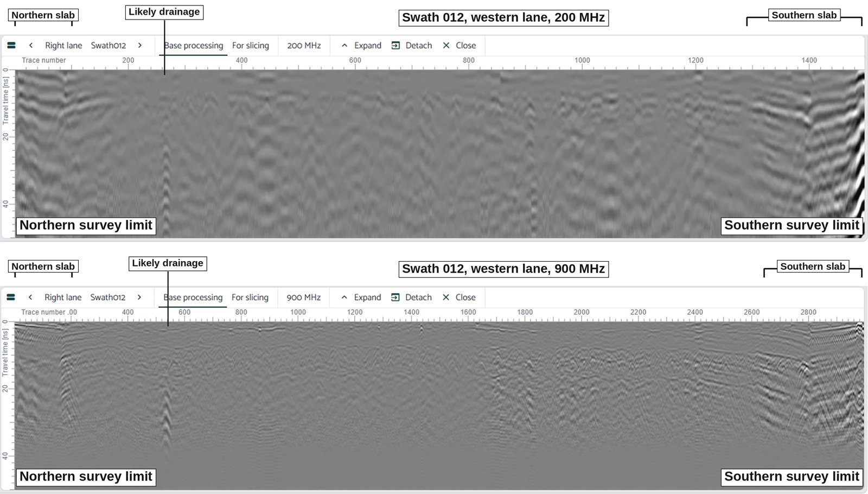Click the Detach label in the 900 MHz panel
Image resolution: width=868 pixels, height=494 pixels.
(419, 297)
